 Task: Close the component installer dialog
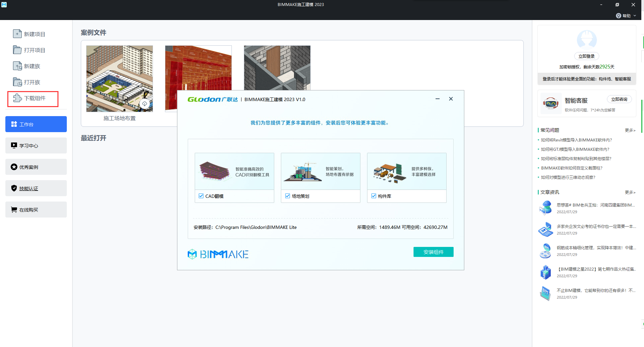tap(451, 99)
